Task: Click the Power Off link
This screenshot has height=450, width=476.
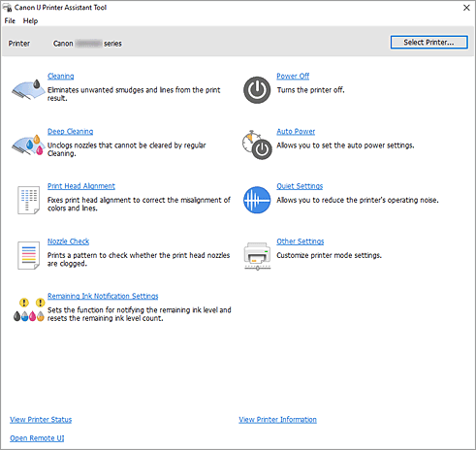Action: click(x=293, y=76)
